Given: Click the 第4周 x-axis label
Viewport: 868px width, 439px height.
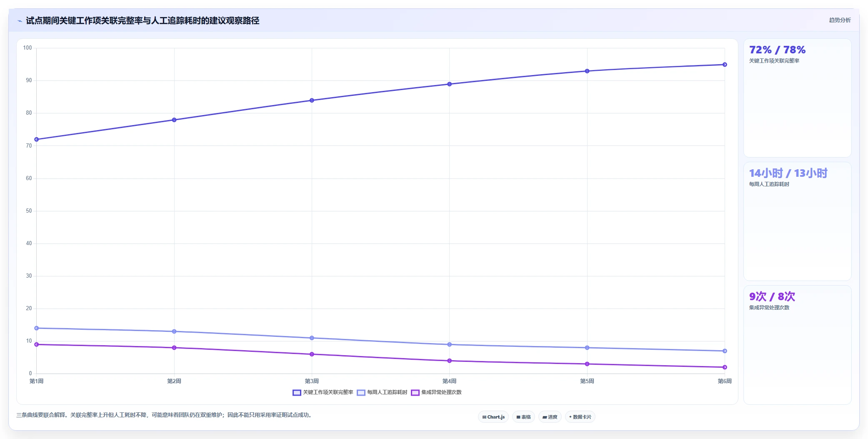Looking at the screenshot, I should coord(450,381).
